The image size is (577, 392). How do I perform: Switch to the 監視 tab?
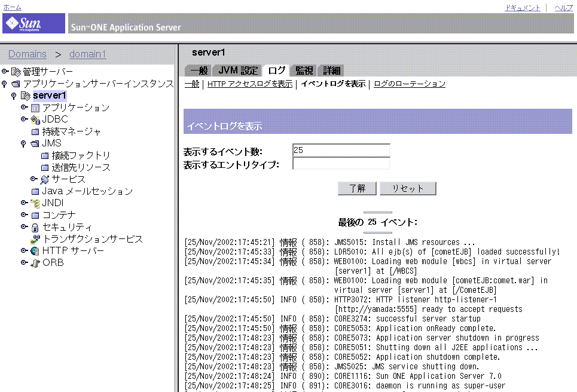[304, 71]
